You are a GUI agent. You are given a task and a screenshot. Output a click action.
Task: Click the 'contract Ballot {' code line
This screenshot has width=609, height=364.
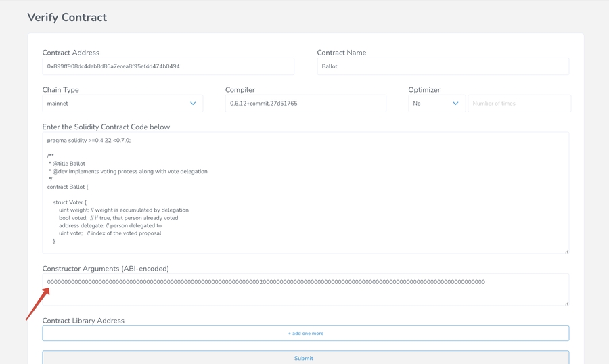click(68, 187)
